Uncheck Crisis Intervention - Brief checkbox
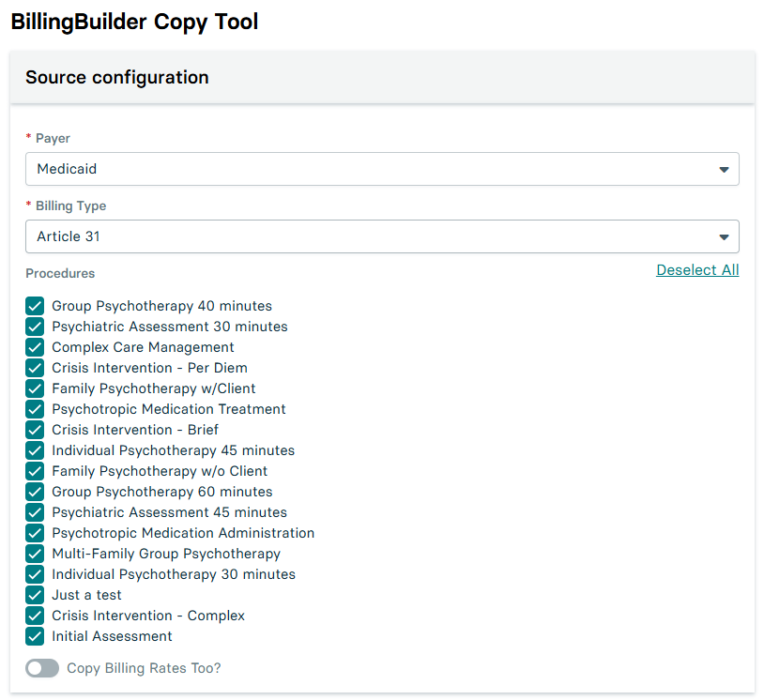 [35, 430]
